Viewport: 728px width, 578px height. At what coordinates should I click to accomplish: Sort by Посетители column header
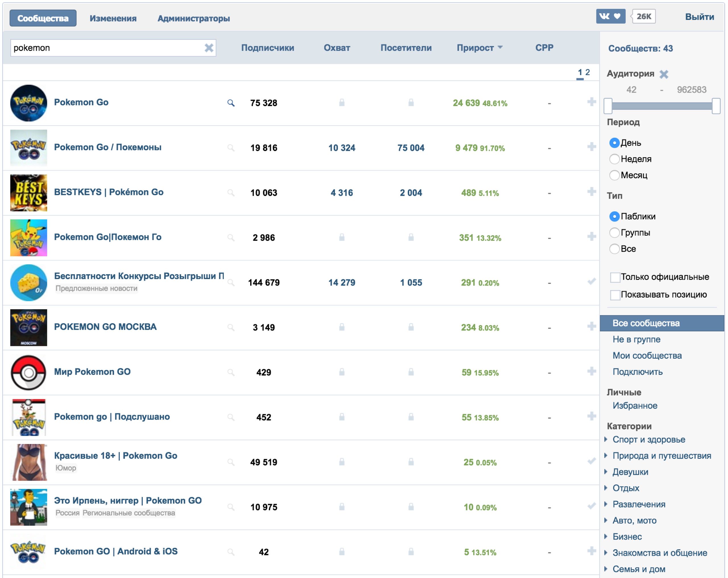[406, 48]
